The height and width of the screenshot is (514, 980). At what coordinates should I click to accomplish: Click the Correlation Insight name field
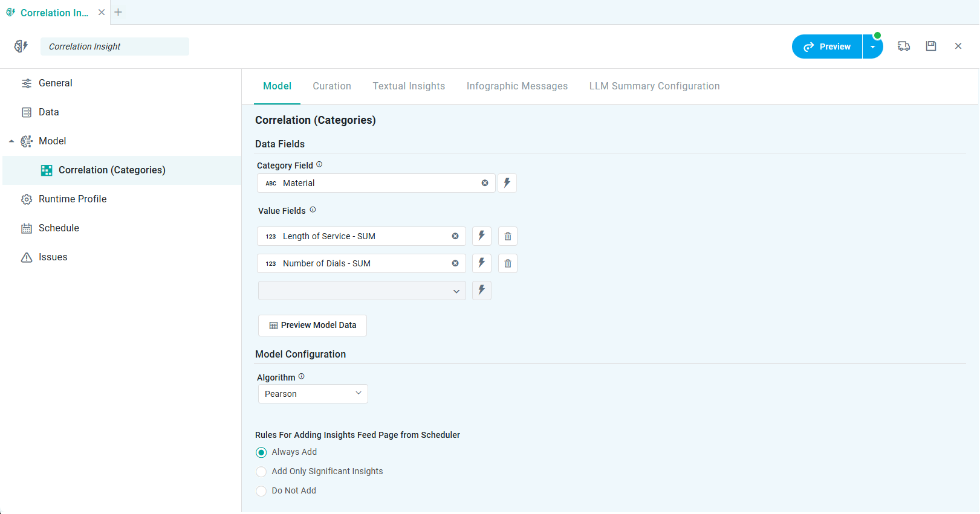[115, 47]
